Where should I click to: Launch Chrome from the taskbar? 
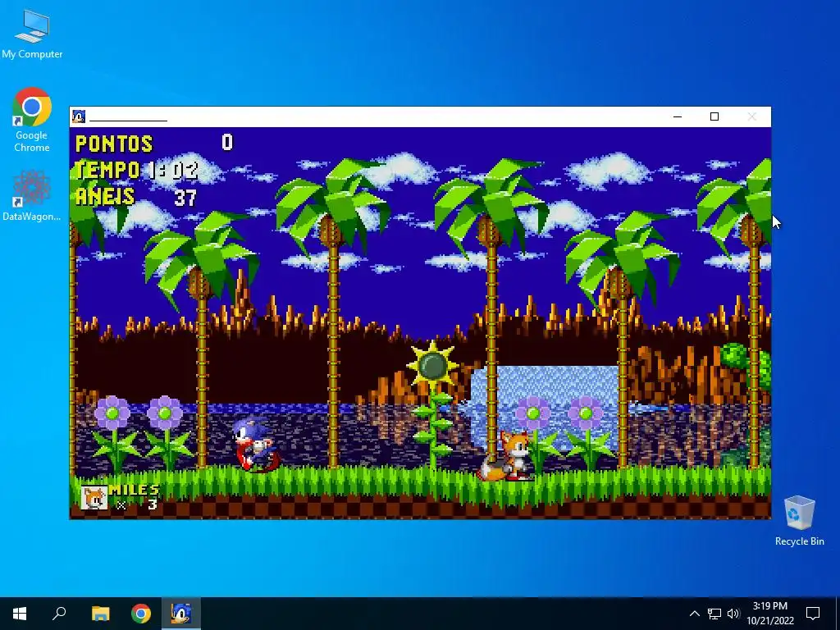click(x=141, y=614)
